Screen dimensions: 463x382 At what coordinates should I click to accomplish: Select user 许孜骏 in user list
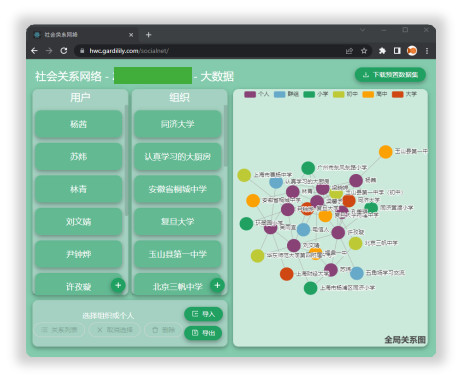78,284
